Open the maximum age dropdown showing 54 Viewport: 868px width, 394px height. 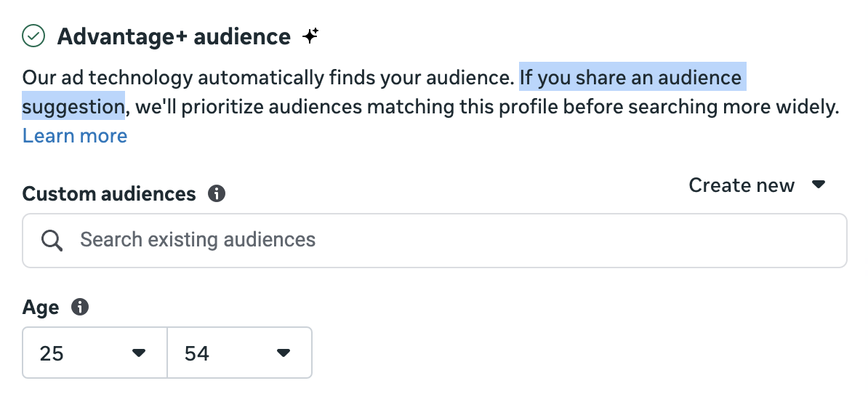[x=240, y=353]
